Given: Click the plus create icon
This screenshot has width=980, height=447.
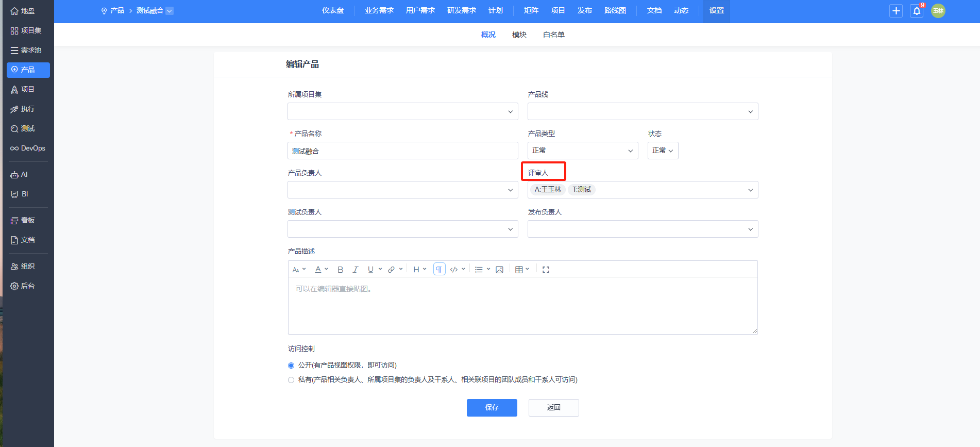Looking at the screenshot, I should click(x=896, y=11).
